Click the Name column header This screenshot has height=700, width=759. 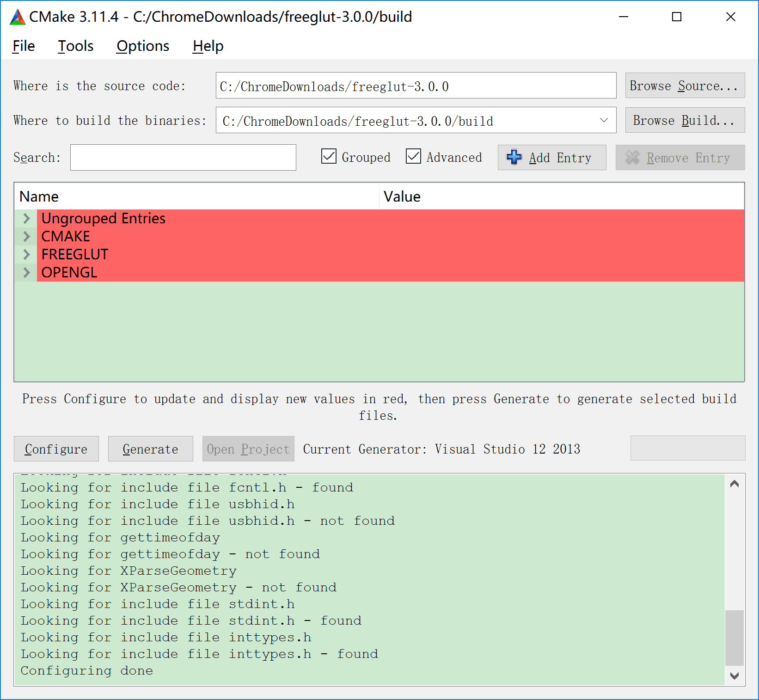(197, 196)
